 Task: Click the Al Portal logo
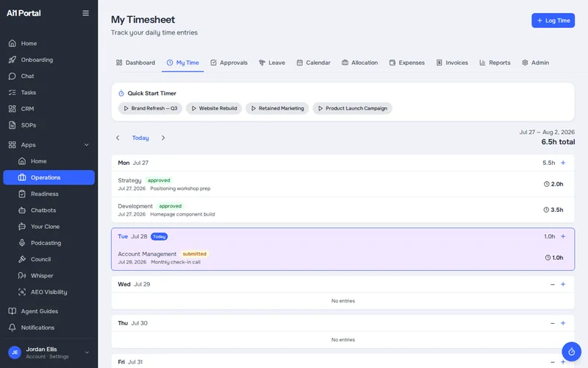coord(24,13)
